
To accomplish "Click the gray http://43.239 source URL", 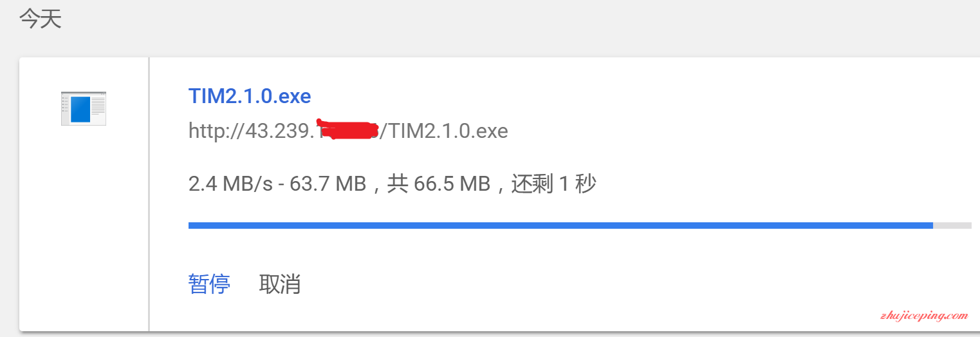I will 348,131.
